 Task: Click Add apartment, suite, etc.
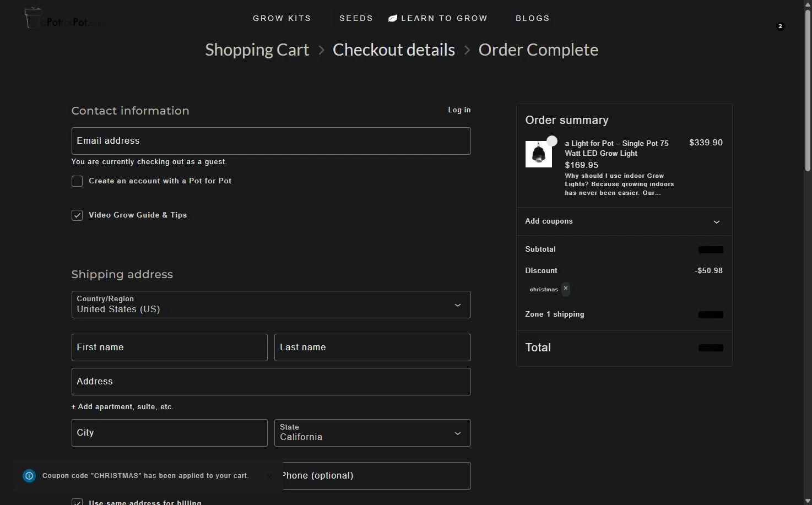[122, 407]
